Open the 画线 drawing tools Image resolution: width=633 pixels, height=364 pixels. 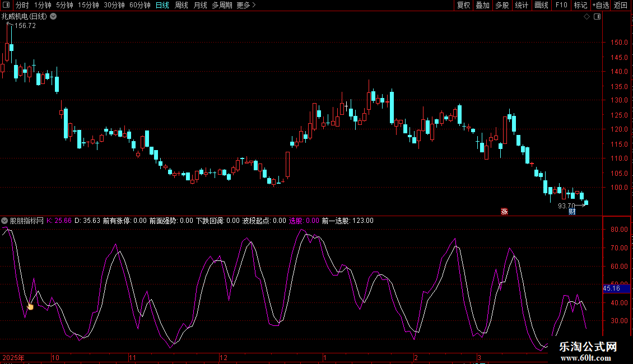coord(541,5)
